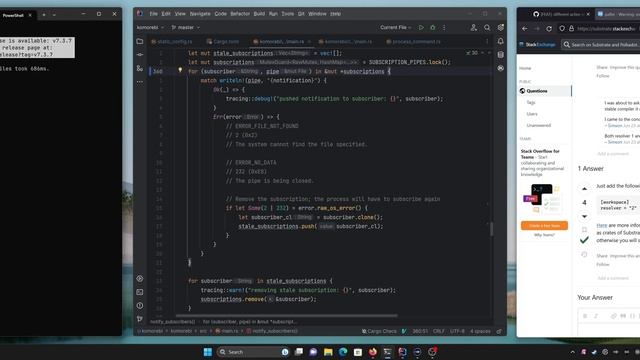Screen dimensions: 640x360
Task: Switch to process_command.rs editor tab
Action: point(413,41)
